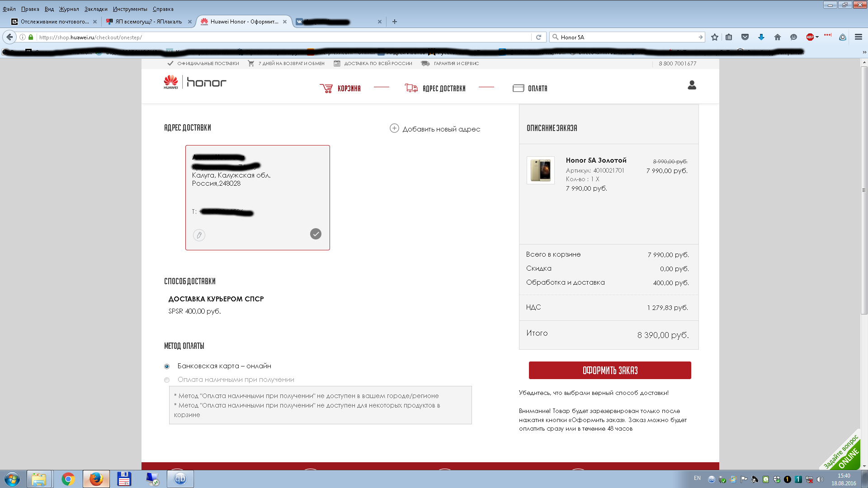Click the address bar URL

[x=284, y=37]
